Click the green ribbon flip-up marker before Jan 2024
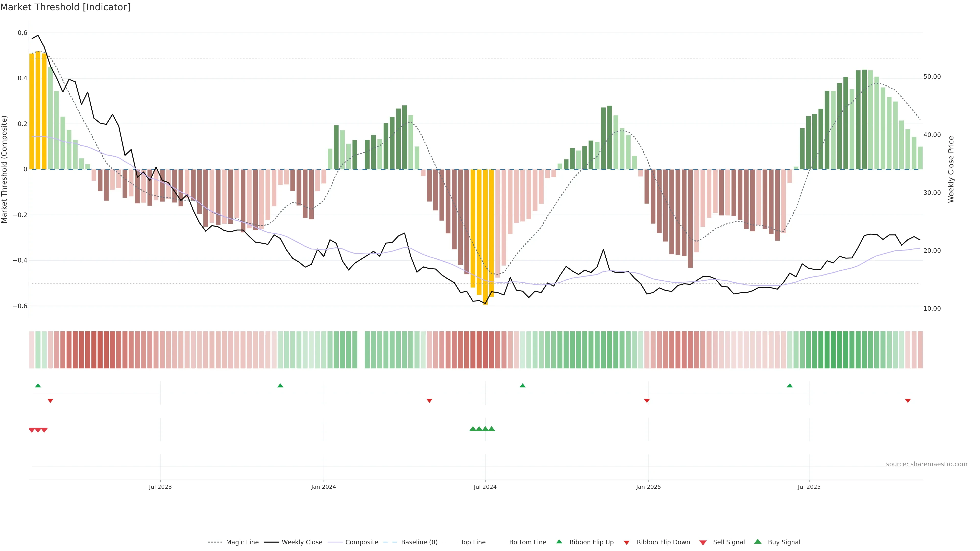Viewport: 980px width, 551px height. click(x=280, y=386)
